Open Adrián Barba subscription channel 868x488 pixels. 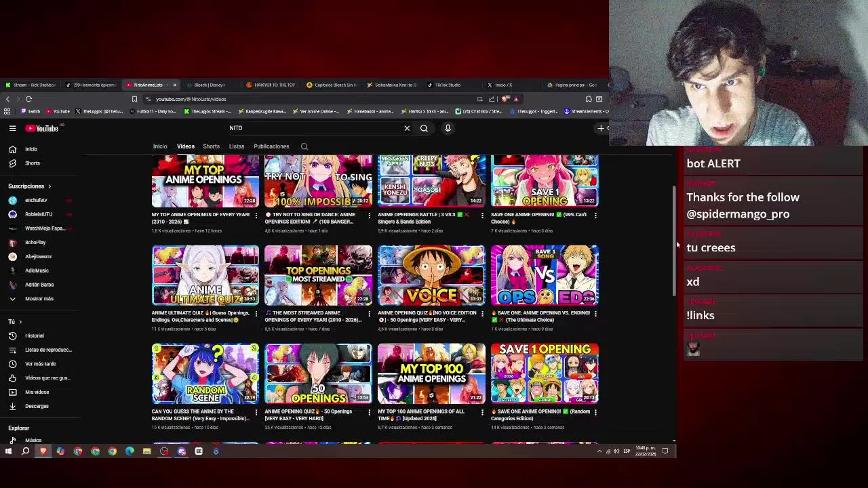point(41,285)
